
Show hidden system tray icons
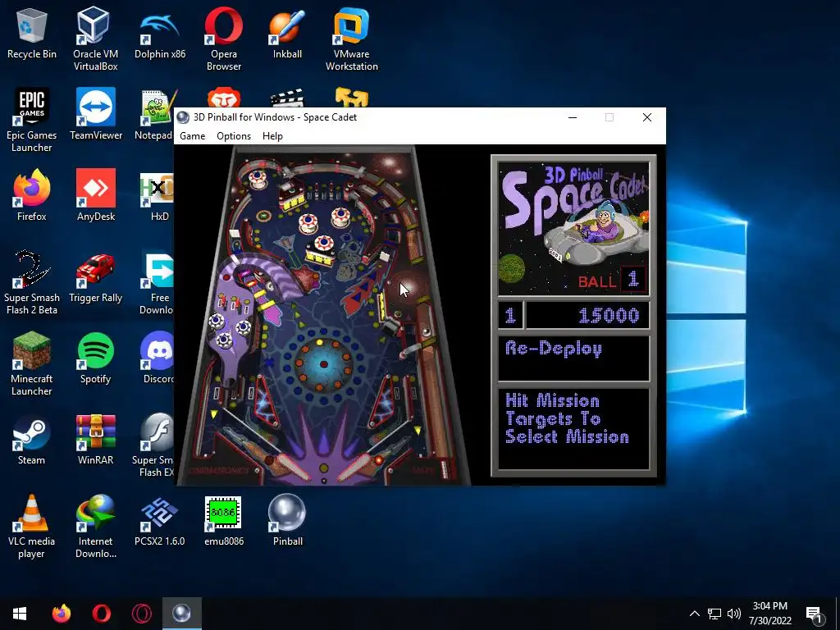click(x=694, y=614)
